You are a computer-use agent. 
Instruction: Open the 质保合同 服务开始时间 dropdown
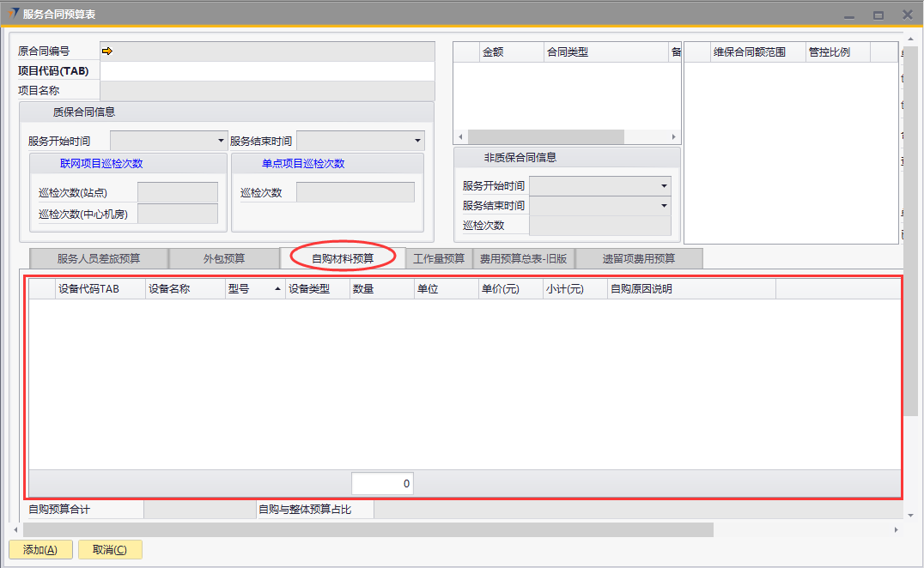click(x=222, y=141)
